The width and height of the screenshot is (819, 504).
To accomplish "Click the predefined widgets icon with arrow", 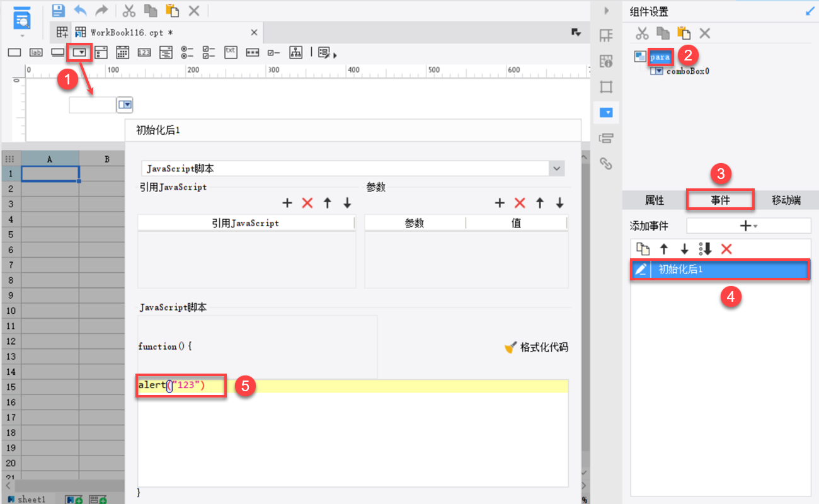I will [x=327, y=53].
